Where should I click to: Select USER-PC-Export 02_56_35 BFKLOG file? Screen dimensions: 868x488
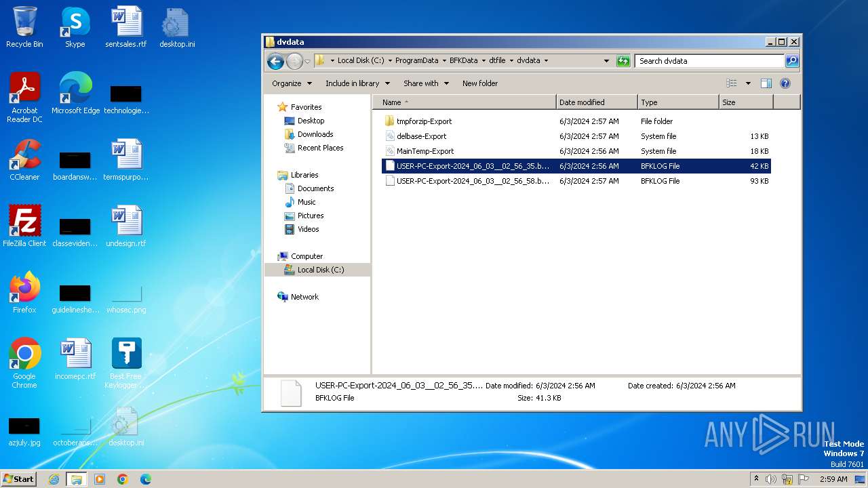point(576,166)
